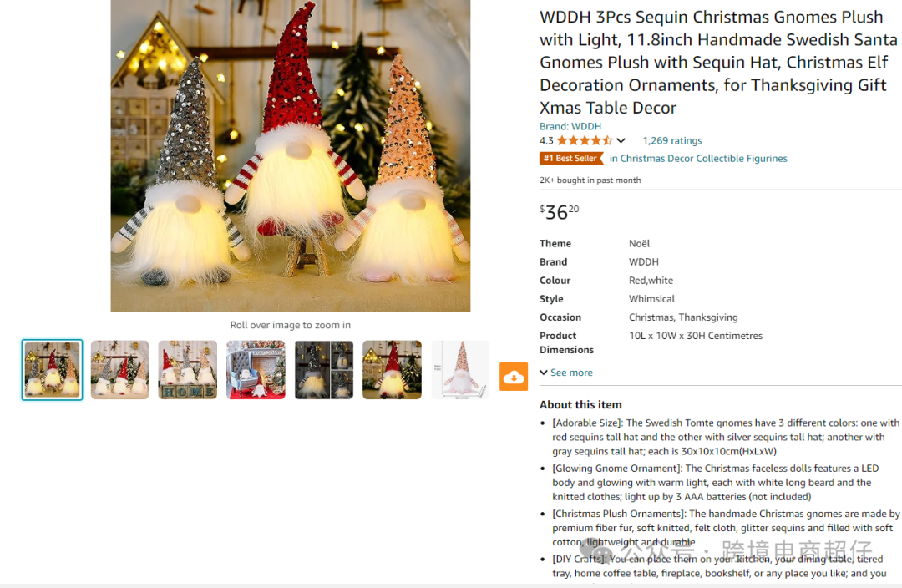902x588 pixels.
Task: Select the second gnome thumbnail image
Action: coord(119,369)
